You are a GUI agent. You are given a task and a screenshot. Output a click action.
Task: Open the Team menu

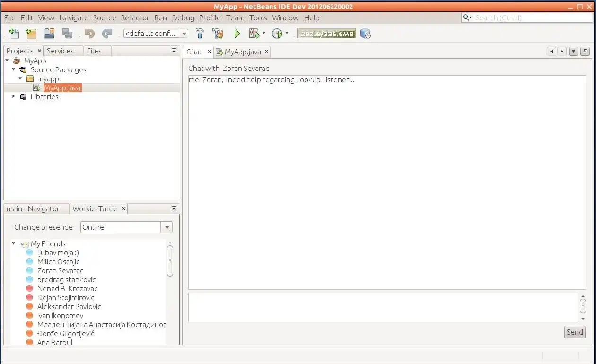[x=235, y=17]
